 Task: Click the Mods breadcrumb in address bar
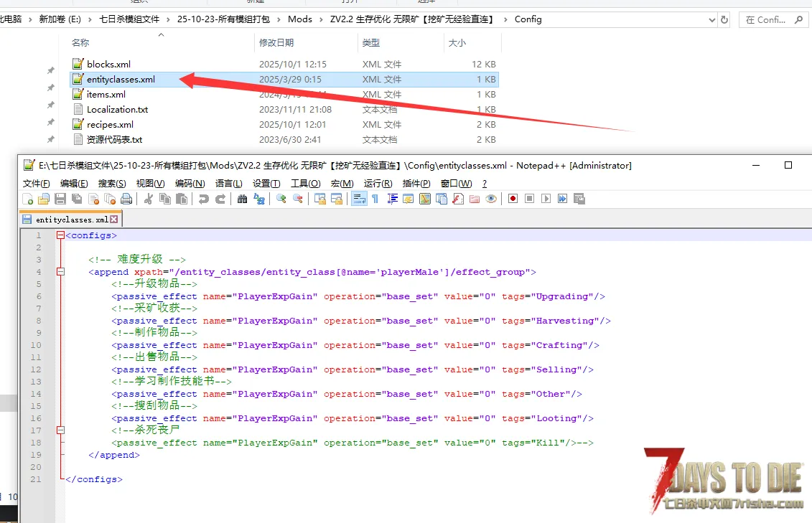[x=299, y=19]
